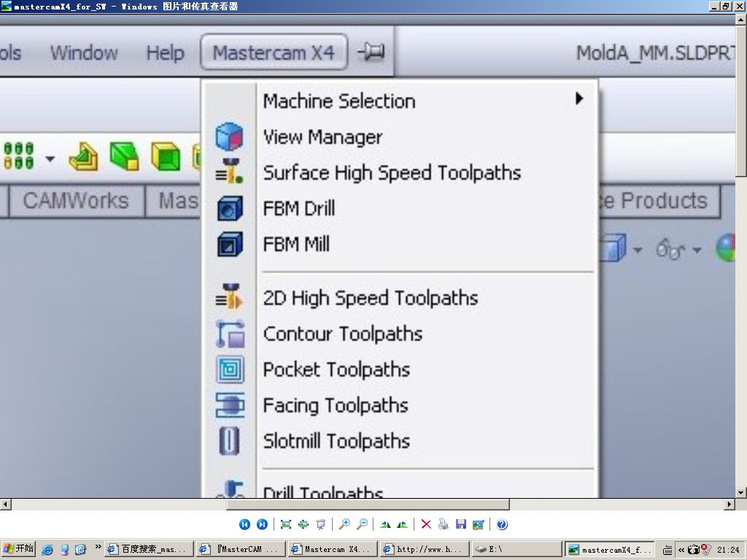Image resolution: width=747 pixels, height=560 pixels.
Task: Switch to 百度搜索_mas taskbar window
Action: tap(149, 549)
